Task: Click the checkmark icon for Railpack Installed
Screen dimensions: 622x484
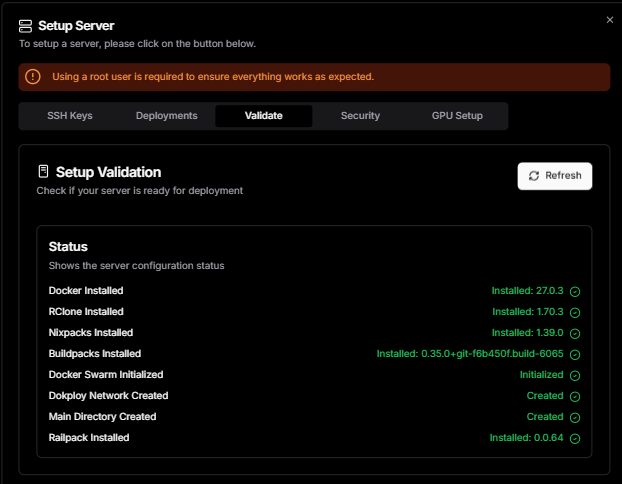Action: [575, 438]
